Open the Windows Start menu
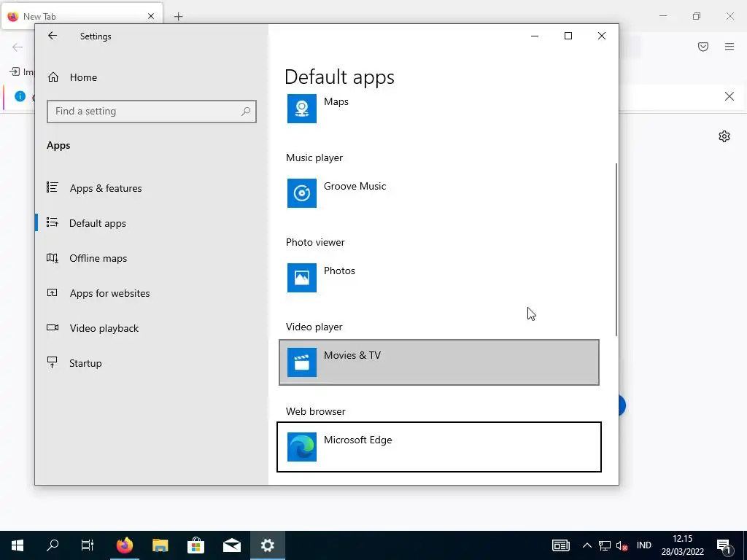This screenshot has width=747, height=560. 18,545
